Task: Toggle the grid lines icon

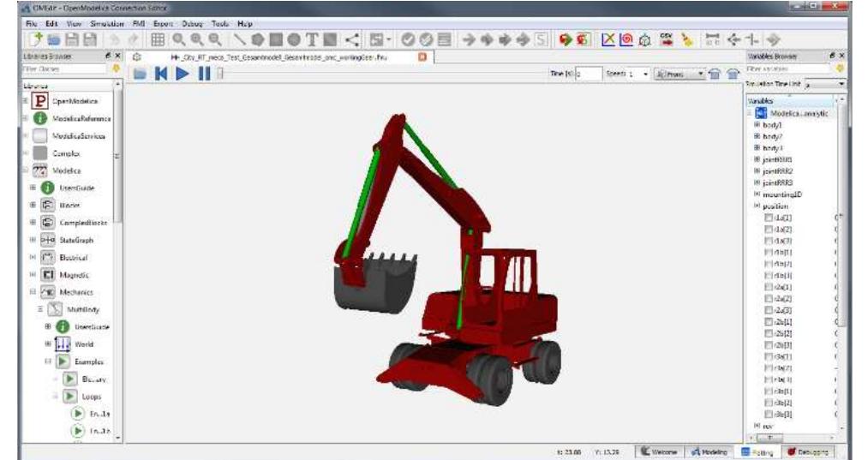Action: click(x=159, y=39)
